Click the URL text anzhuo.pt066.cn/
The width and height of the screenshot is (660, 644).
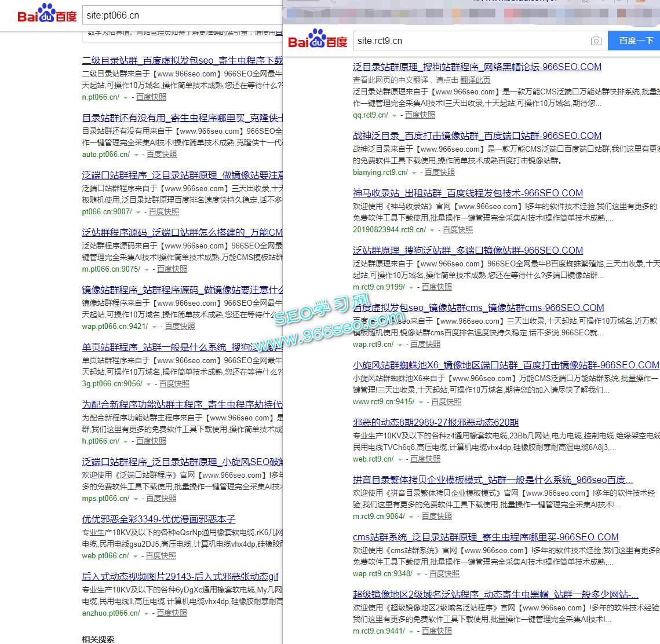tap(111, 613)
